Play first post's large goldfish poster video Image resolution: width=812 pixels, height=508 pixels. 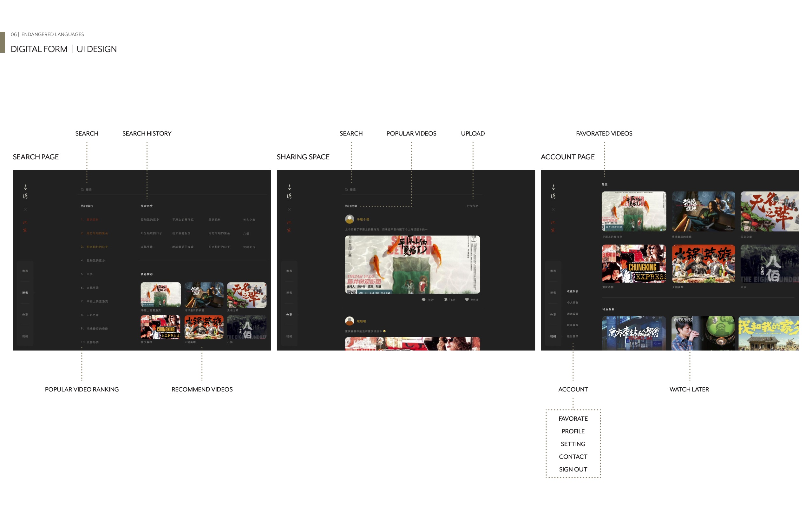point(412,264)
